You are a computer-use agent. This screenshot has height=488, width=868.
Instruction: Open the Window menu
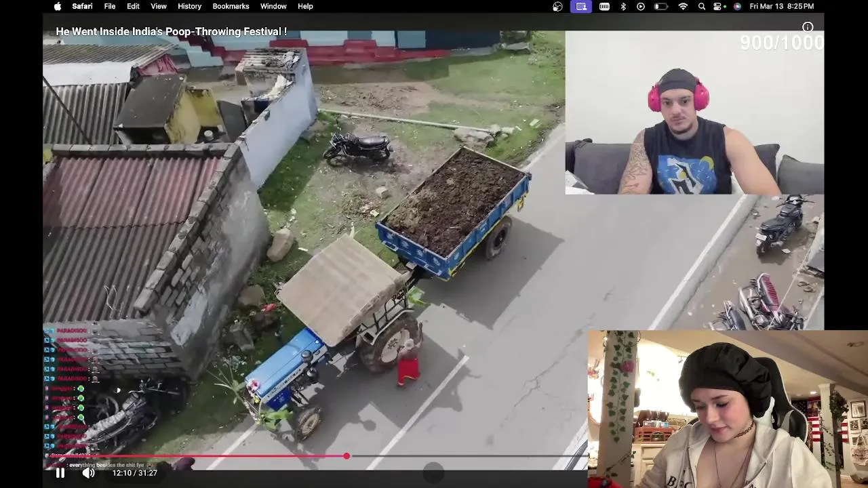[x=273, y=6]
